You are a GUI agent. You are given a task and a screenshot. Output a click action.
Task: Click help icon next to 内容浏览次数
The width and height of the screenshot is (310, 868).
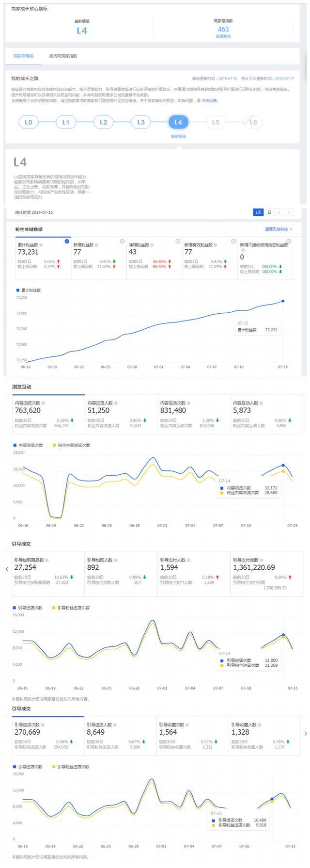click(44, 403)
